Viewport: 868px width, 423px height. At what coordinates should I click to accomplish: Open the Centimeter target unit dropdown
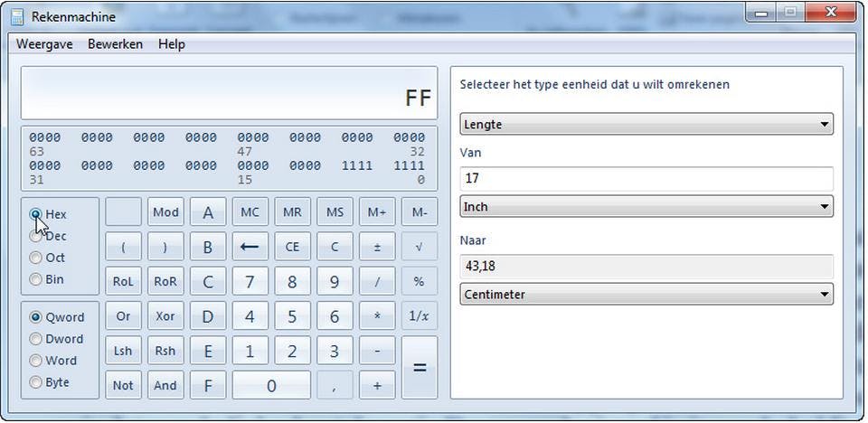pyautogui.click(x=646, y=295)
